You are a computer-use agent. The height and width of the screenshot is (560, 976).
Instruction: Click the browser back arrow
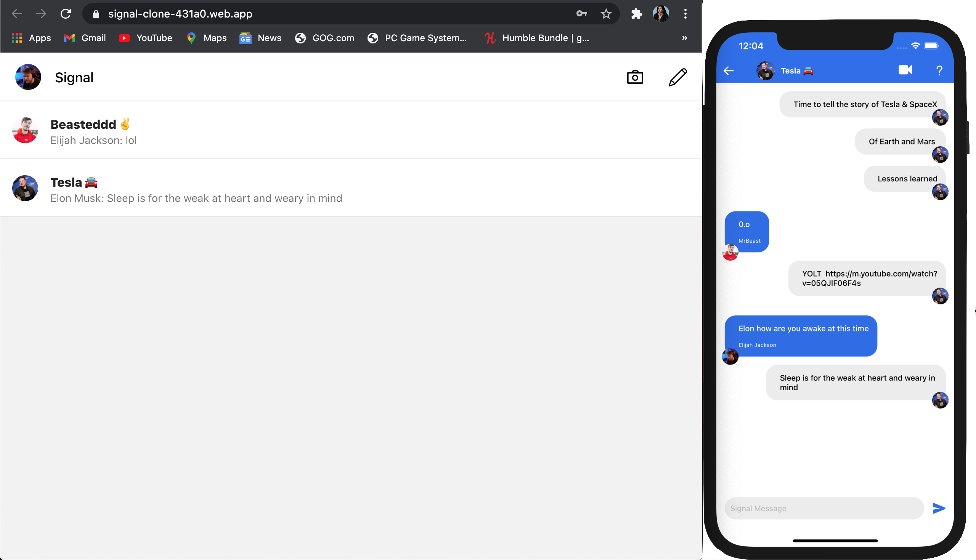point(17,14)
